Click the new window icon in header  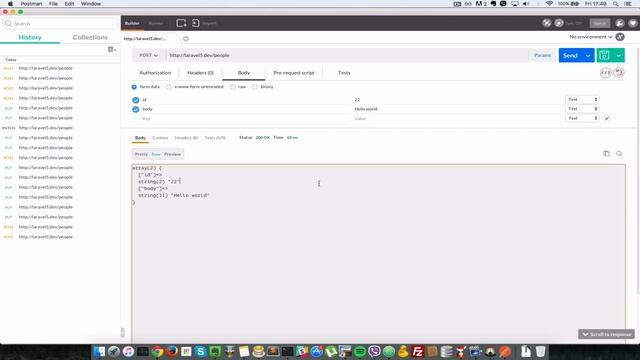[181, 23]
